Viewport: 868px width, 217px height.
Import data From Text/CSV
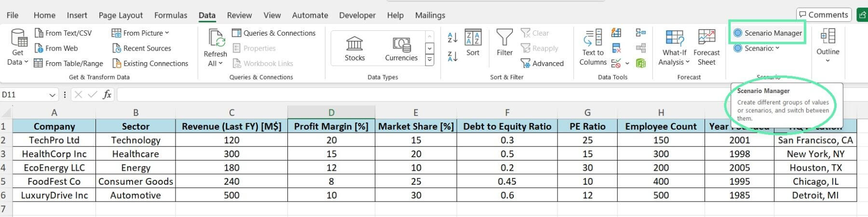63,33
